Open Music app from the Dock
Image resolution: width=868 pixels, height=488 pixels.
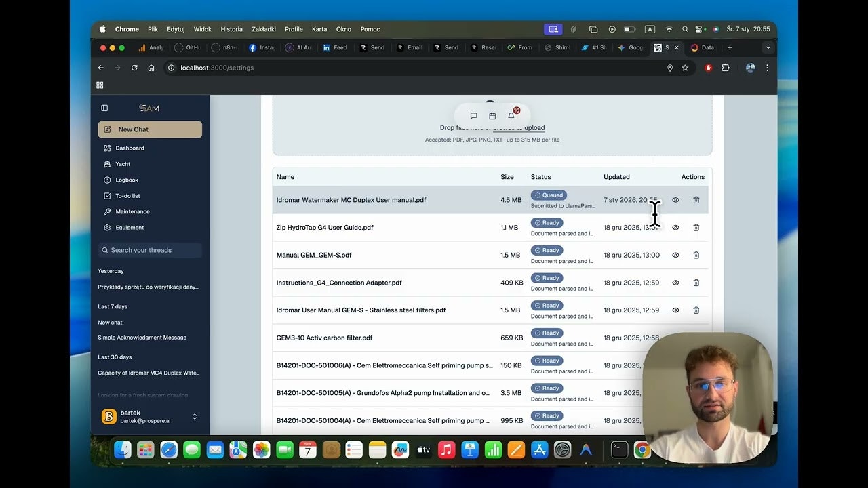pyautogui.click(x=446, y=449)
